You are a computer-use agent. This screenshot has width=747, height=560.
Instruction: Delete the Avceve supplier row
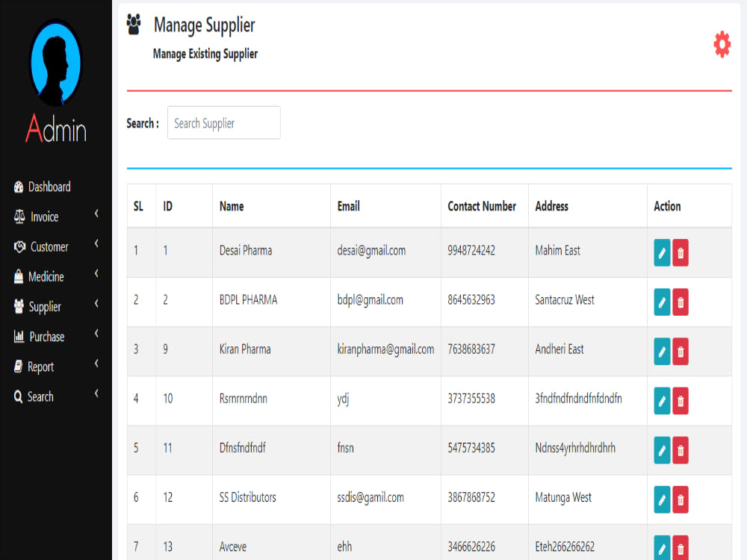tap(681, 548)
